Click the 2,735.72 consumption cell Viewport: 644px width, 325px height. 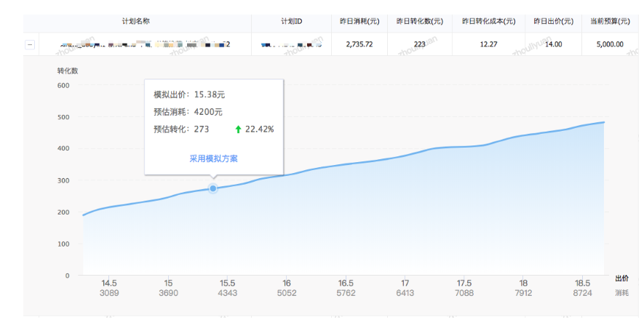click(359, 44)
